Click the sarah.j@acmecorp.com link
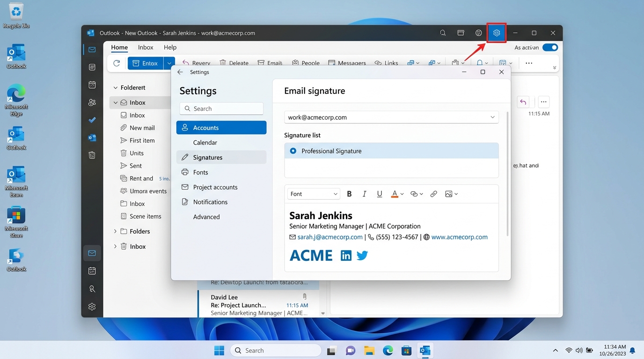 coord(330,237)
